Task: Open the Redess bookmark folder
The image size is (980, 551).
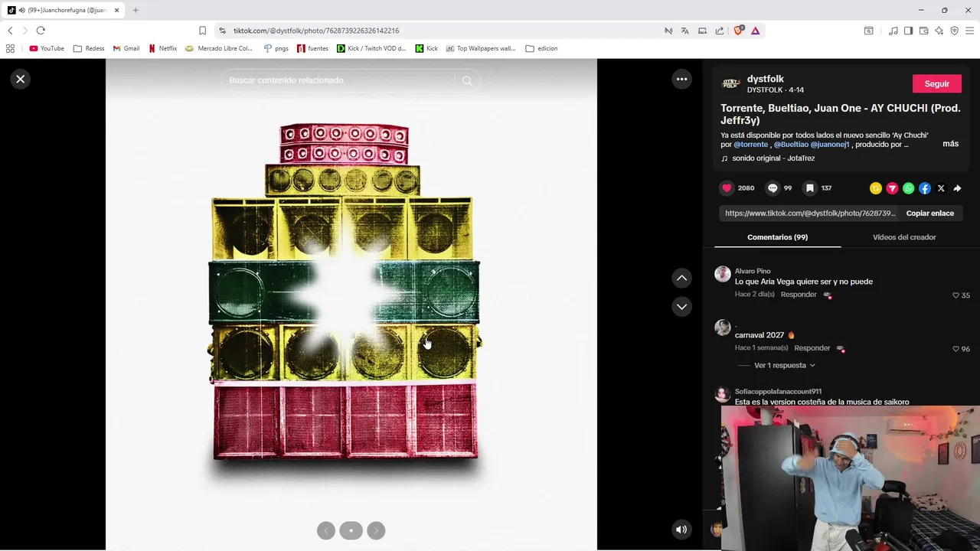Action: (x=89, y=48)
